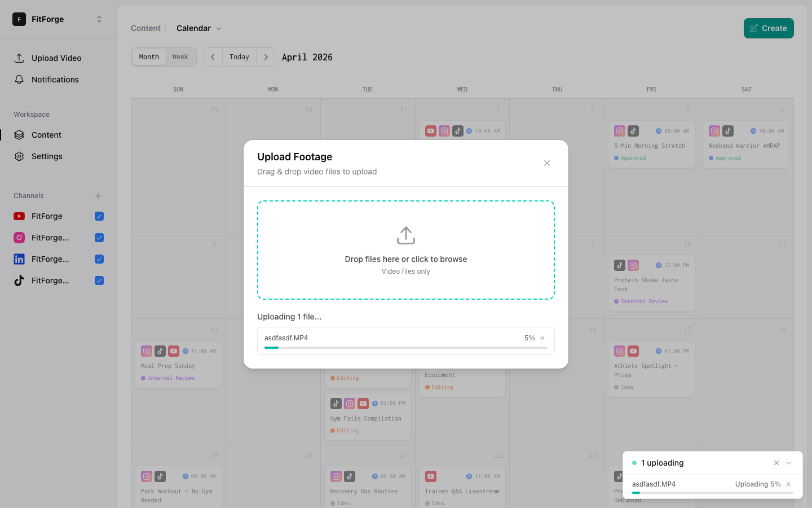Open the Trainer Q&A Livestream post
The width and height of the screenshot is (812, 508).
(462, 488)
